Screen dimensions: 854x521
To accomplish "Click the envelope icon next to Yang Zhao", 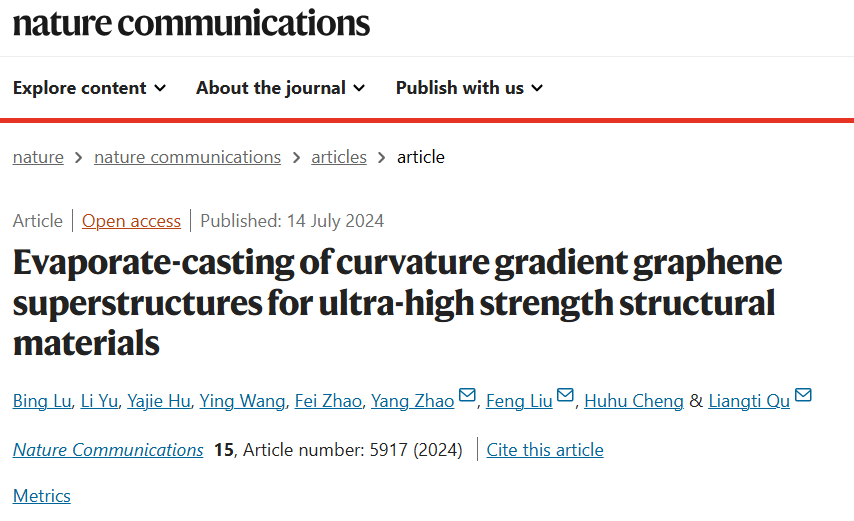I will (x=467, y=395).
